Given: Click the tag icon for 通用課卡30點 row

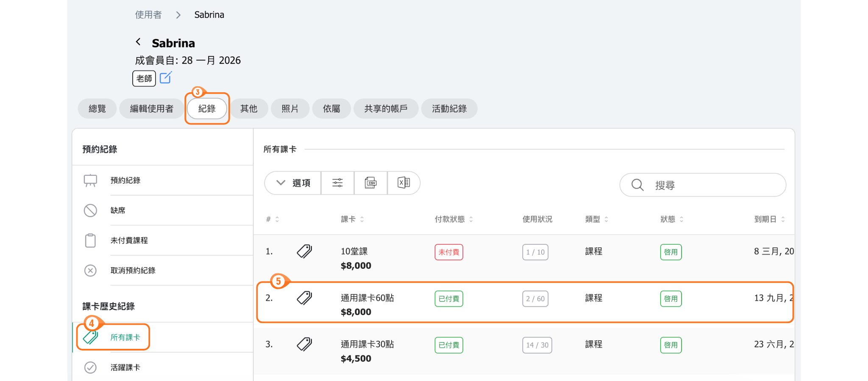Looking at the screenshot, I should pyautogui.click(x=304, y=344).
